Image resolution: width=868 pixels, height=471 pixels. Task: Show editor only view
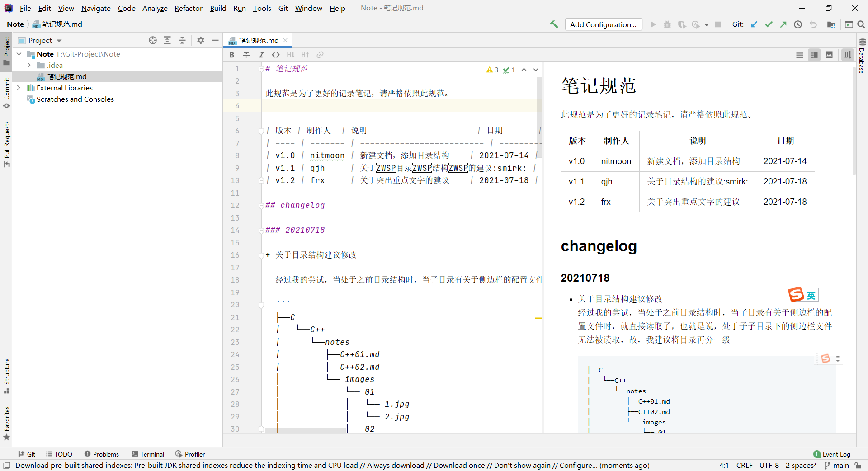click(800, 55)
